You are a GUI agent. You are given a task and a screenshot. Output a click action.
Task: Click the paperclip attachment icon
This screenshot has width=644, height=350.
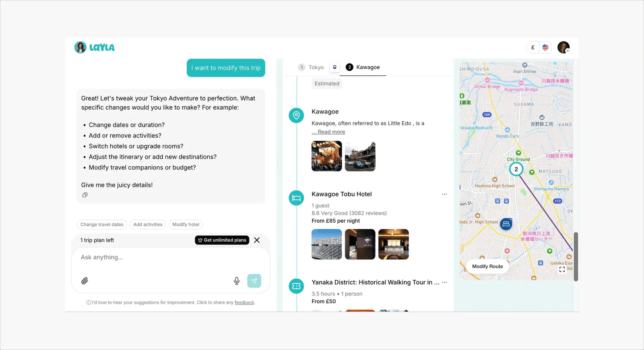pos(85,281)
